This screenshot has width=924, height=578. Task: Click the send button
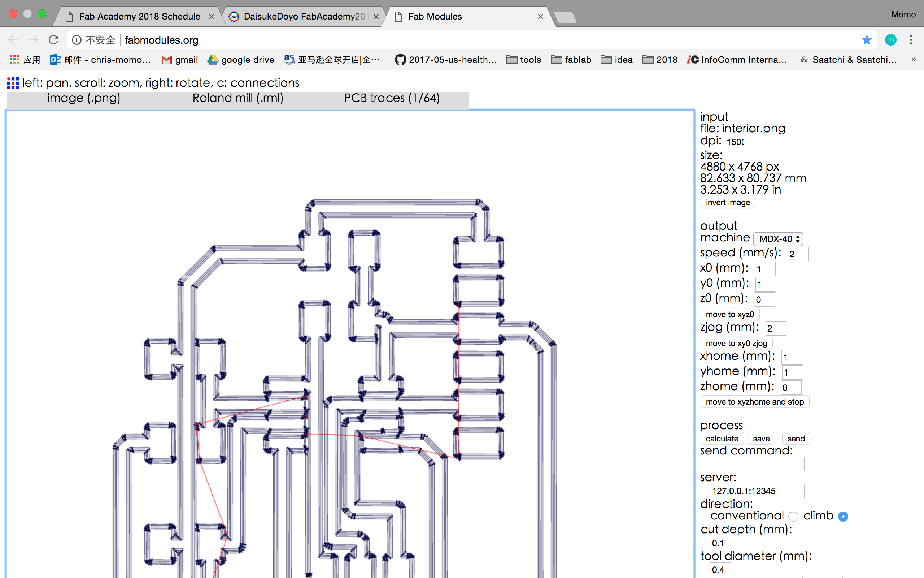[796, 439]
